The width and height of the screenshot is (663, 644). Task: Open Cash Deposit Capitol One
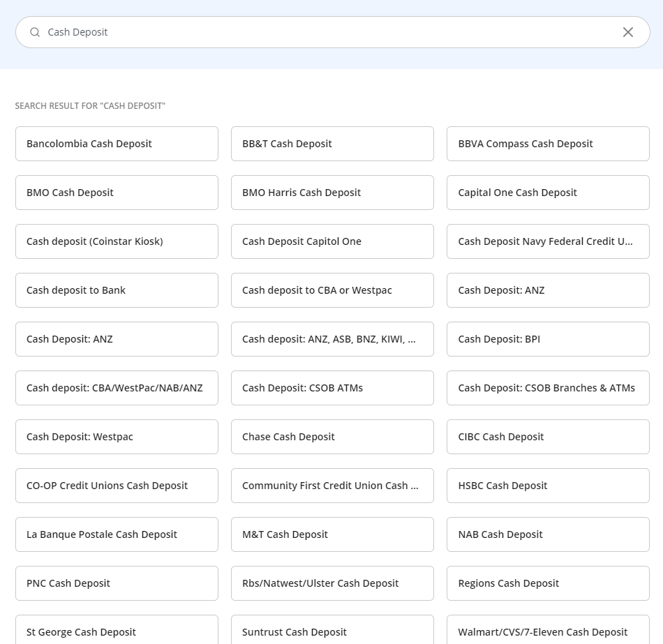(x=332, y=241)
